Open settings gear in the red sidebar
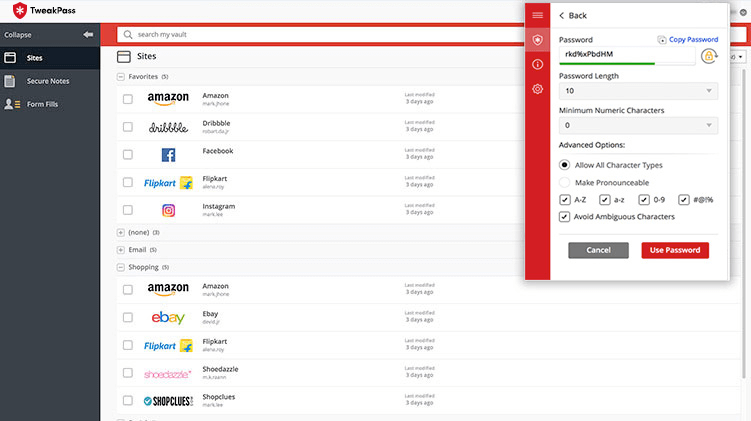Viewport: 751px width, 421px height. click(537, 89)
